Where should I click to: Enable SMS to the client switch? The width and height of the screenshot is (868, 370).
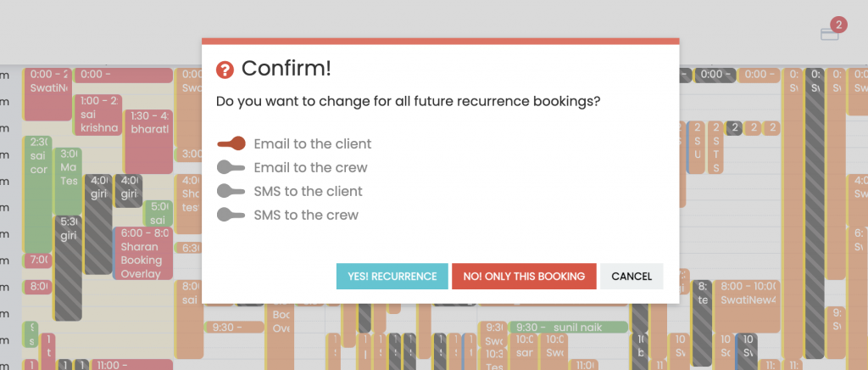231,192
